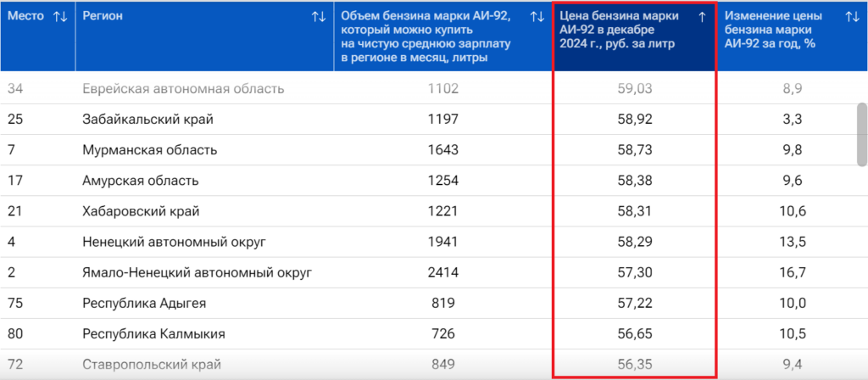The width and height of the screenshot is (868, 380).
Task: Select Амурская область region name
Action: (141, 181)
